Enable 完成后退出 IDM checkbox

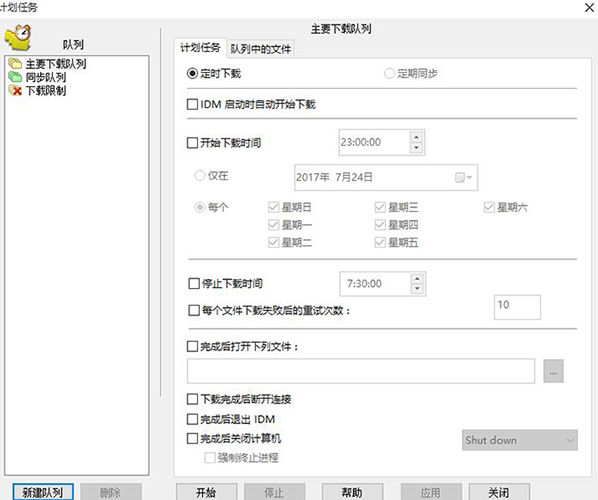coord(192,419)
